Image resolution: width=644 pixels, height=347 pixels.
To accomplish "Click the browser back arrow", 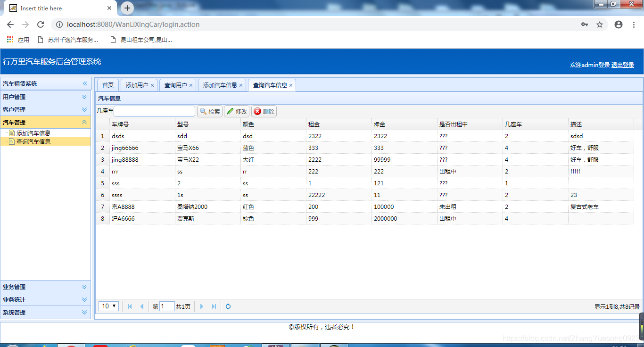I will [10, 25].
